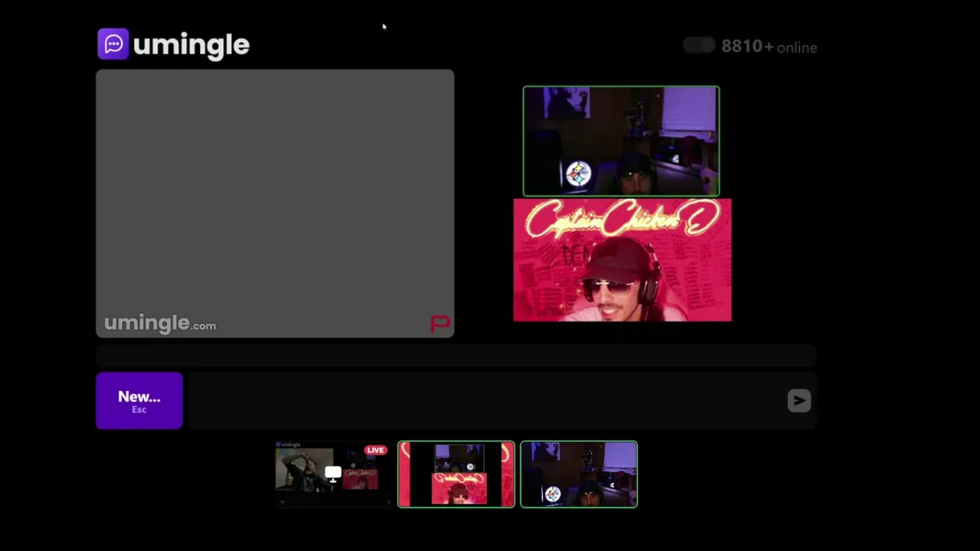Select the dark room webcam feed
Image resolution: width=980 pixels, height=551 pixels.
coord(621,141)
